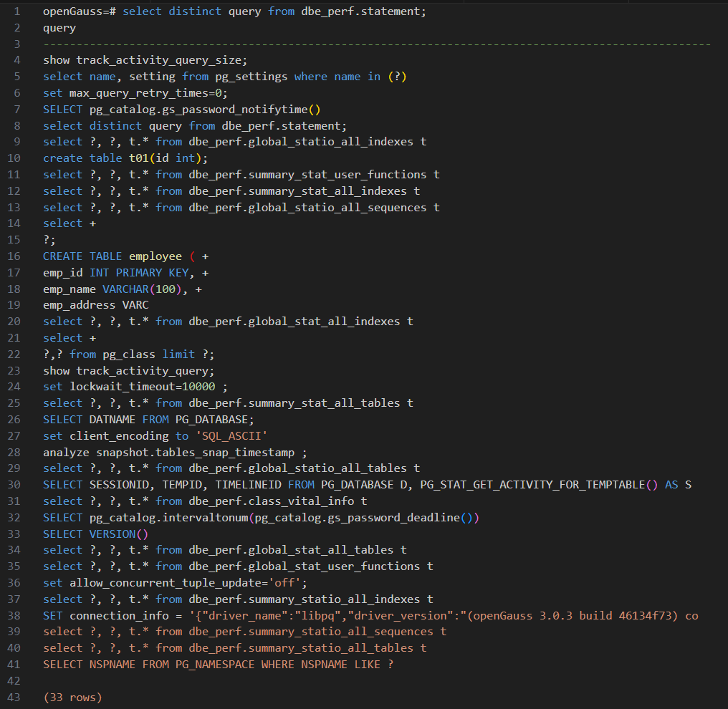Click 'dbe_perf.class_vital_info' table name
This screenshot has width=728, height=709.
tap(271, 501)
